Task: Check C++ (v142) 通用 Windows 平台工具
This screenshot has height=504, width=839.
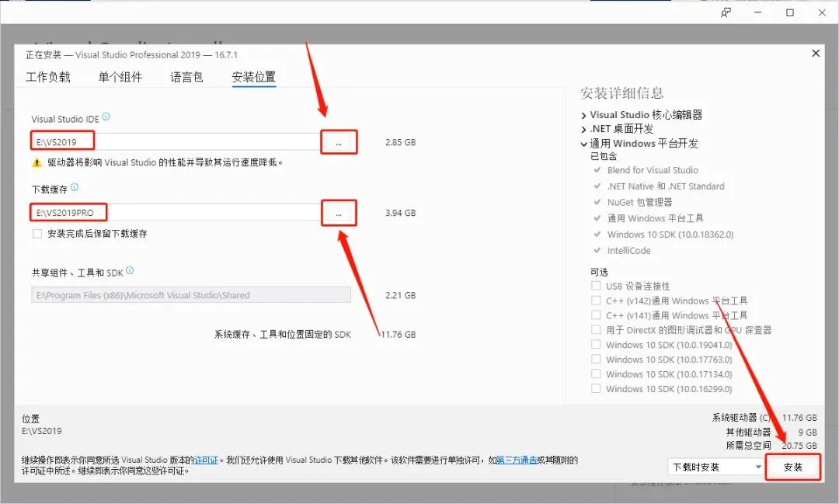Action: (596, 301)
